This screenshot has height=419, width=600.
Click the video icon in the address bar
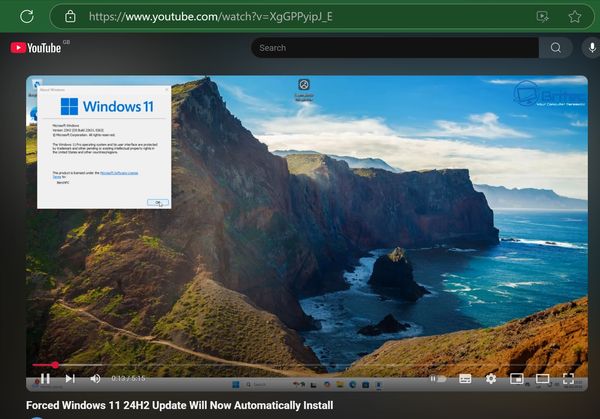coord(542,16)
